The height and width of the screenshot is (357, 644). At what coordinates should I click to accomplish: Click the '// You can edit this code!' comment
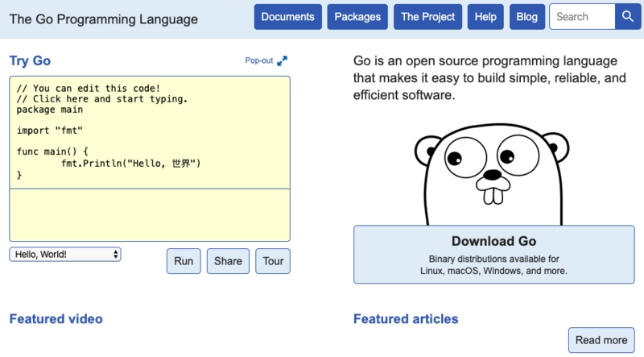pyautogui.click(x=89, y=89)
